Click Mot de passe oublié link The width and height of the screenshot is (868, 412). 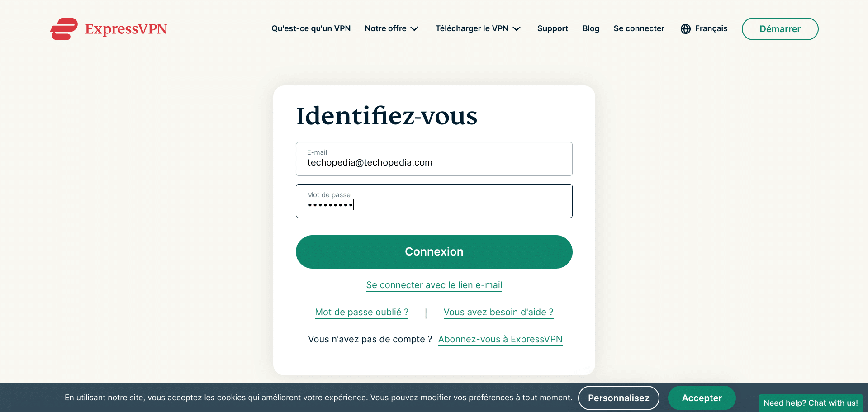pyautogui.click(x=362, y=313)
